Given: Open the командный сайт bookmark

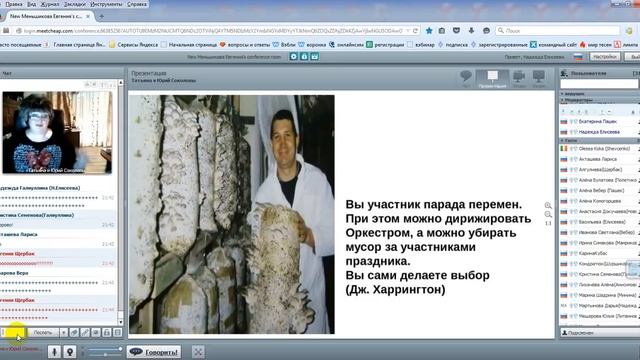Looking at the screenshot, I should point(553,44).
